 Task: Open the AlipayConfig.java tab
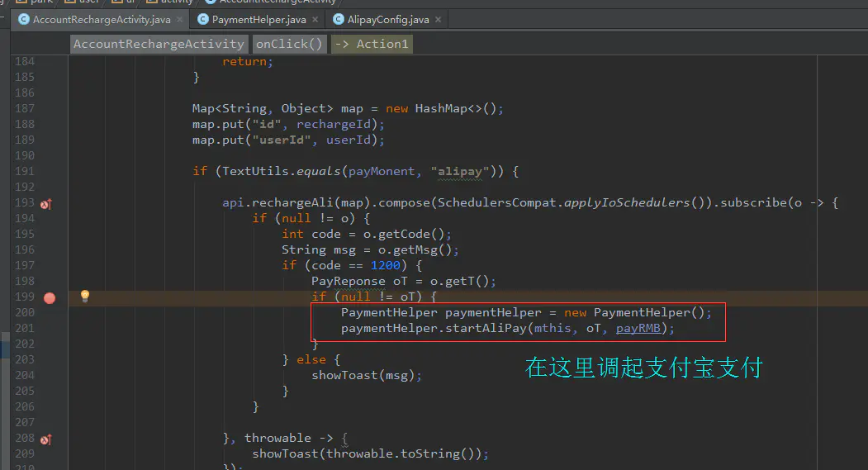(x=387, y=19)
